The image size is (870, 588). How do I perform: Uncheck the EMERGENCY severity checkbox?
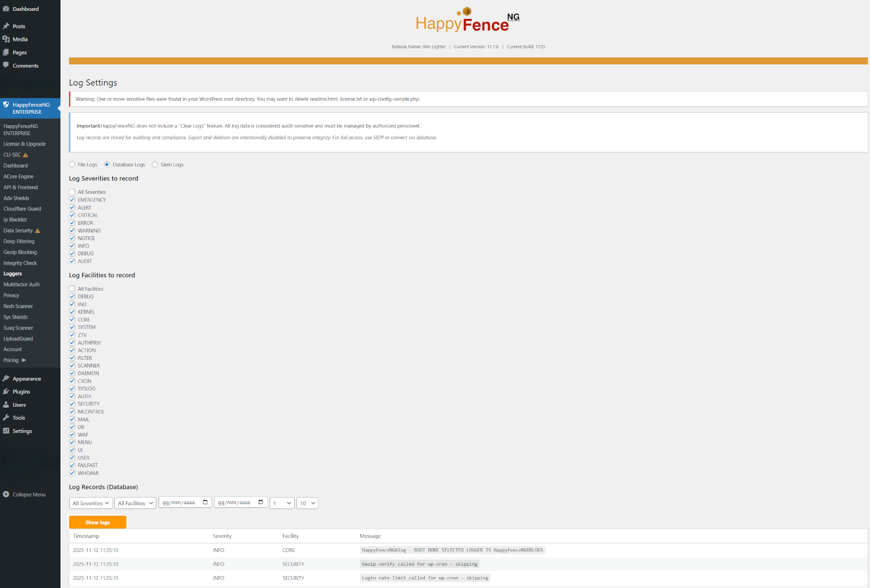[x=72, y=200]
